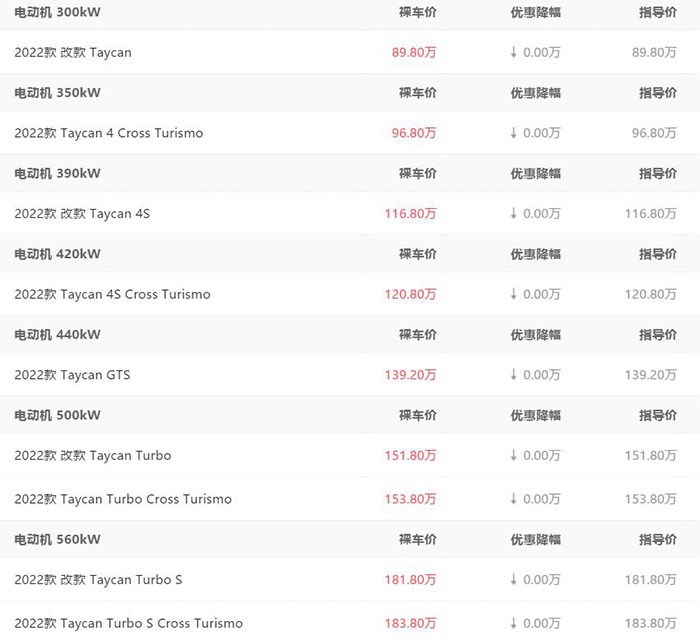
Task: Click the down-arrow icon beside Taycan 4S discount
Action: coord(513,213)
